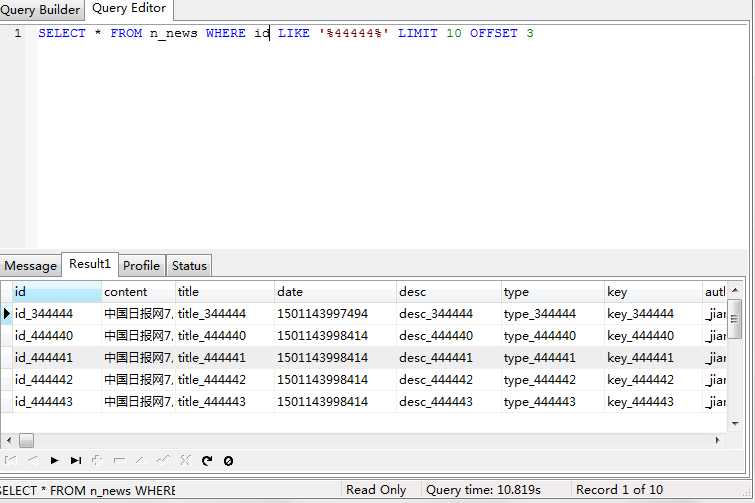Select cell title_444441
Image resolution: width=755 pixels, height=503 pixels.
click(225, 358)
